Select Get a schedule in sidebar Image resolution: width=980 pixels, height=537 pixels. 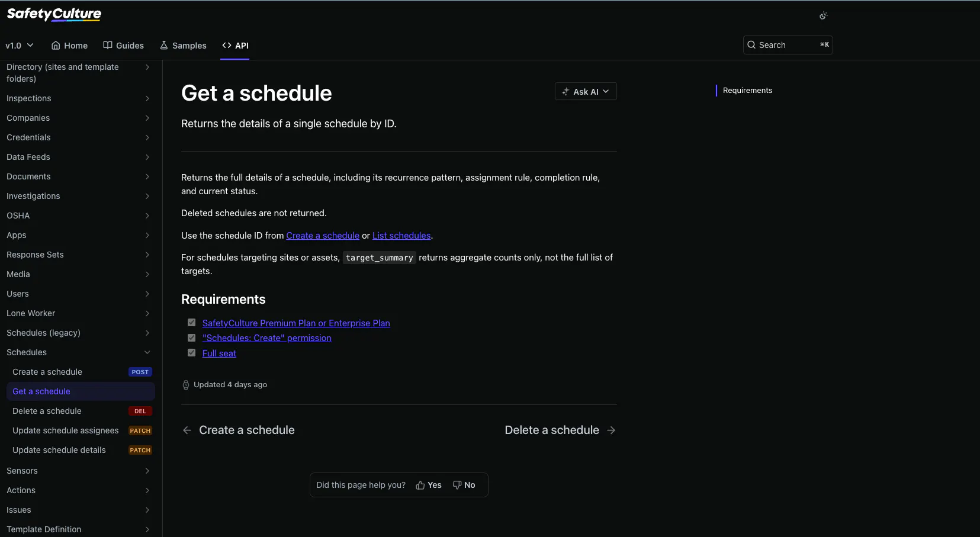(x=81, y=391)
